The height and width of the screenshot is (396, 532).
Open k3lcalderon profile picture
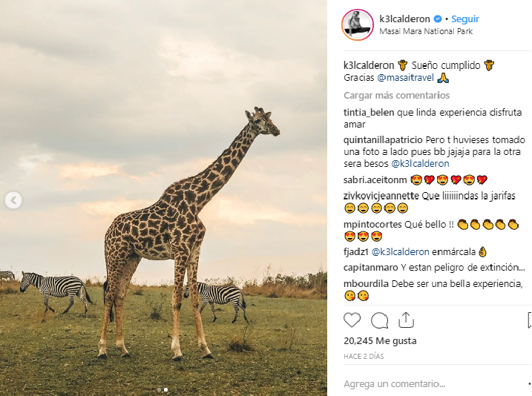pos(357,24)
